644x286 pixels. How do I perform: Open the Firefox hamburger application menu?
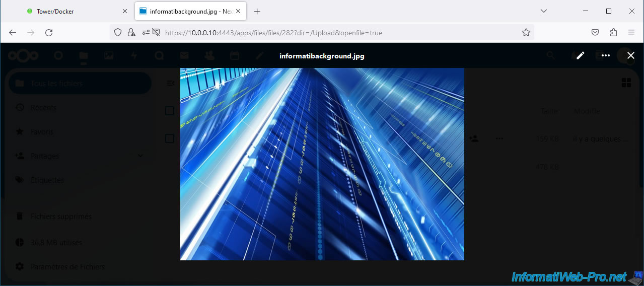click(x=631, y=33)
